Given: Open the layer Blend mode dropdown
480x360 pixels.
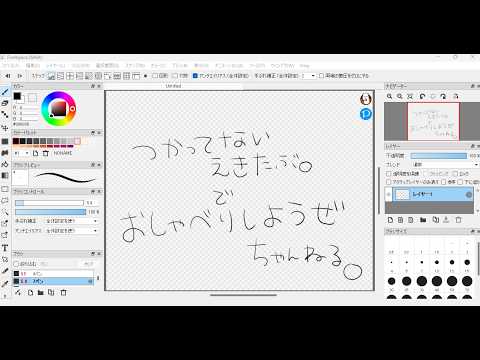Looking at the screenshot, I should tap(445, 165).
